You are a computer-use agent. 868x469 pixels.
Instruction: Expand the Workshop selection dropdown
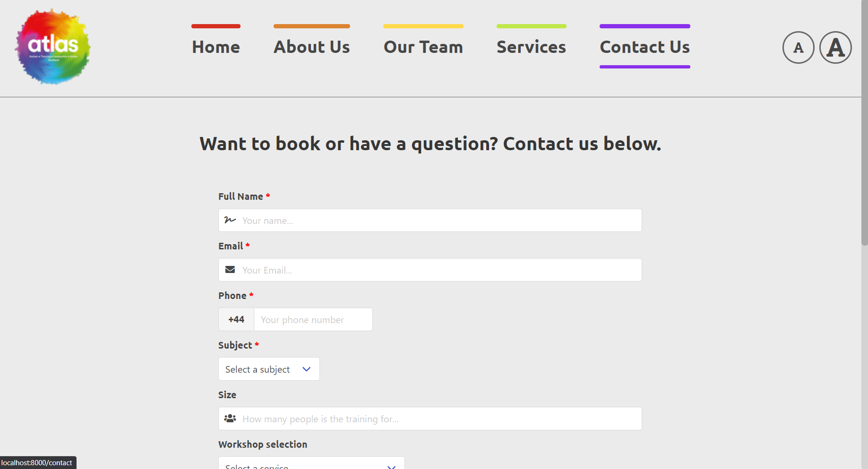[311, 463]
